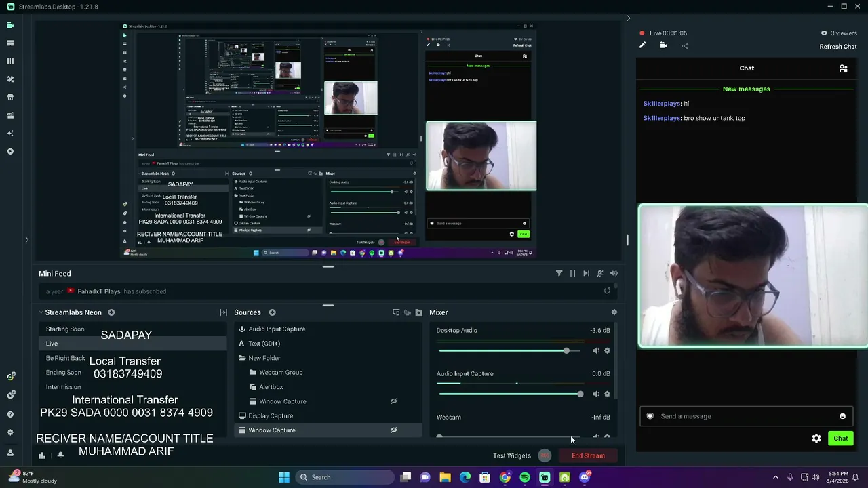
Task: Switch to the Be Right Back scene
Action: click(x=66, y=358)
